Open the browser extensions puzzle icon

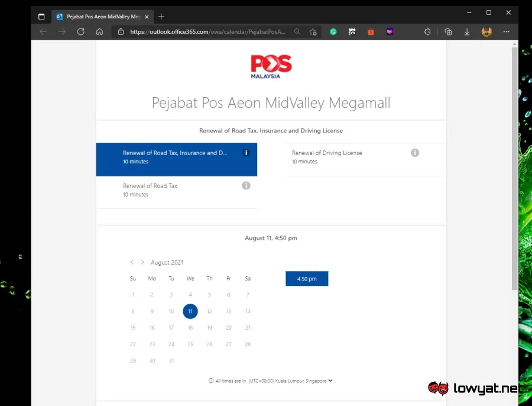(427, 31)
